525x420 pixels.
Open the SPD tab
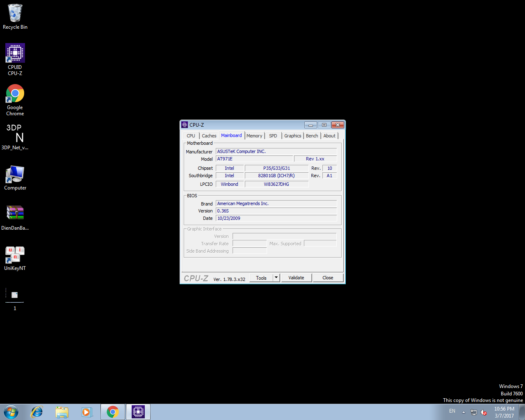pos(273,136)
